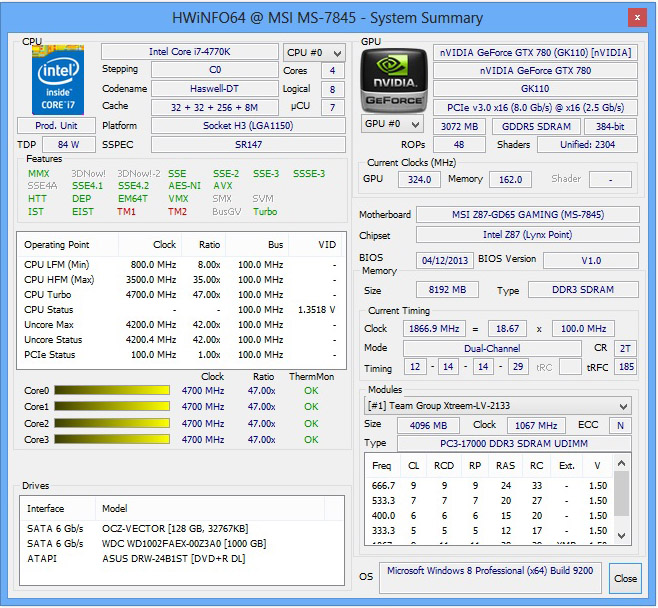
Task: Click the Intel Core i7-4770K name field
Action: click(190, 52)
